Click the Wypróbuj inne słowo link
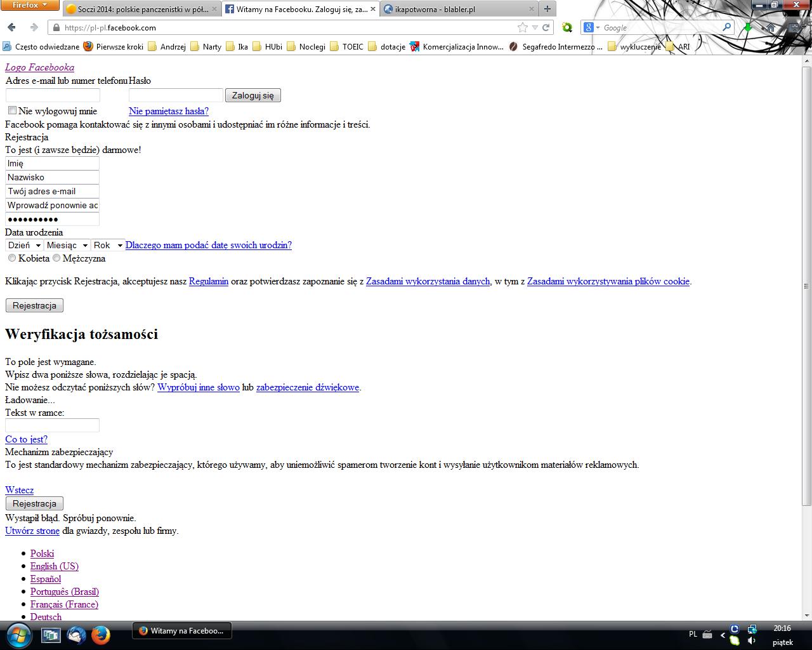812x650 pixels. coord(199,387)
